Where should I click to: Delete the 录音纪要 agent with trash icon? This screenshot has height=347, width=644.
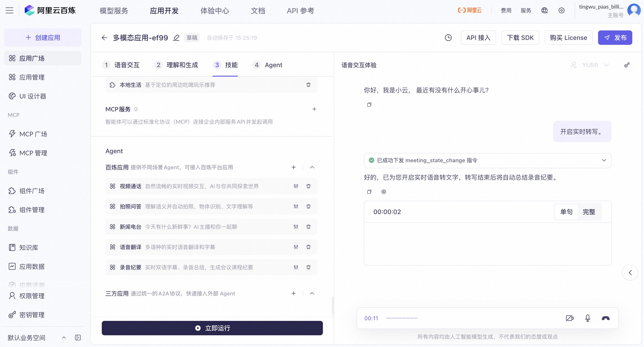click(x=308, y=267)
